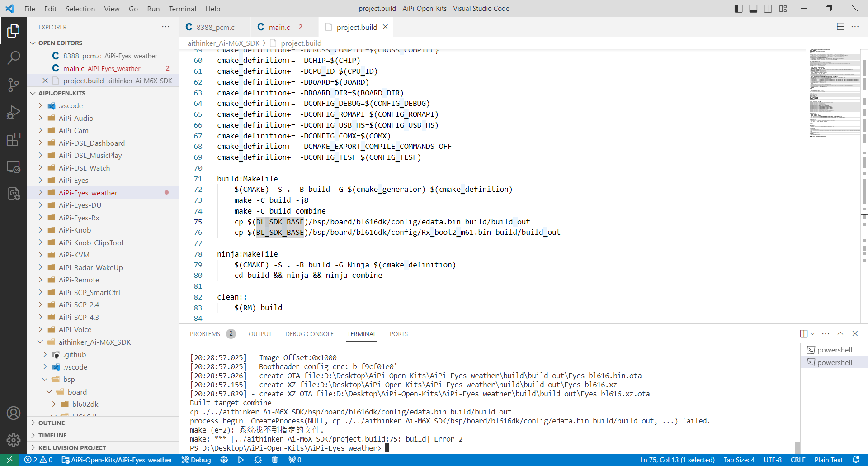868x466 pixels.
Task: Toggle secondary side bar visibility
Action: (x=768, y=9)
